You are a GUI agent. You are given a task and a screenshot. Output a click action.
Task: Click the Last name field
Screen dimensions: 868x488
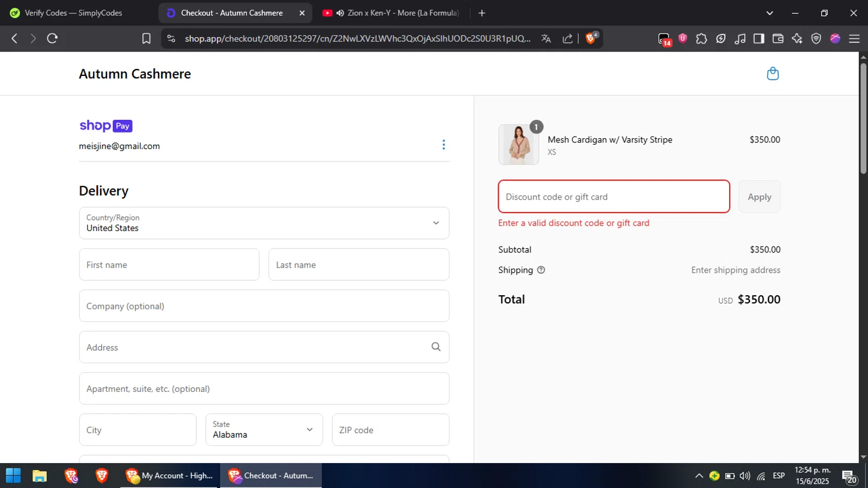[x=359, y=265]
